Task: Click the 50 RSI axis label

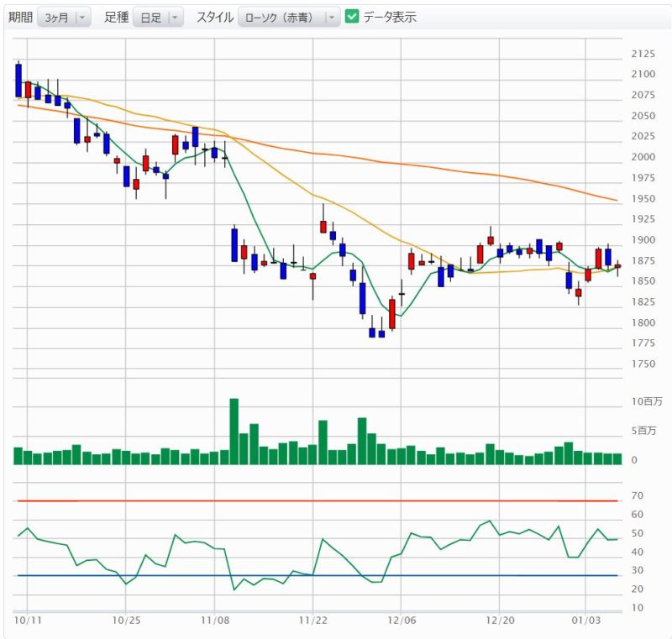Action: click(x=638, y=534)
